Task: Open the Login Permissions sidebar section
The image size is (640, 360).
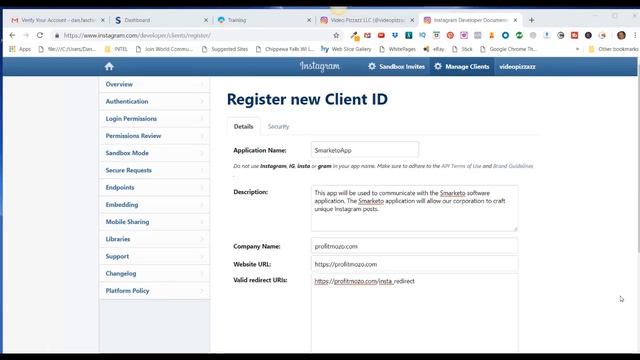Action: click(x=155, y=118)
